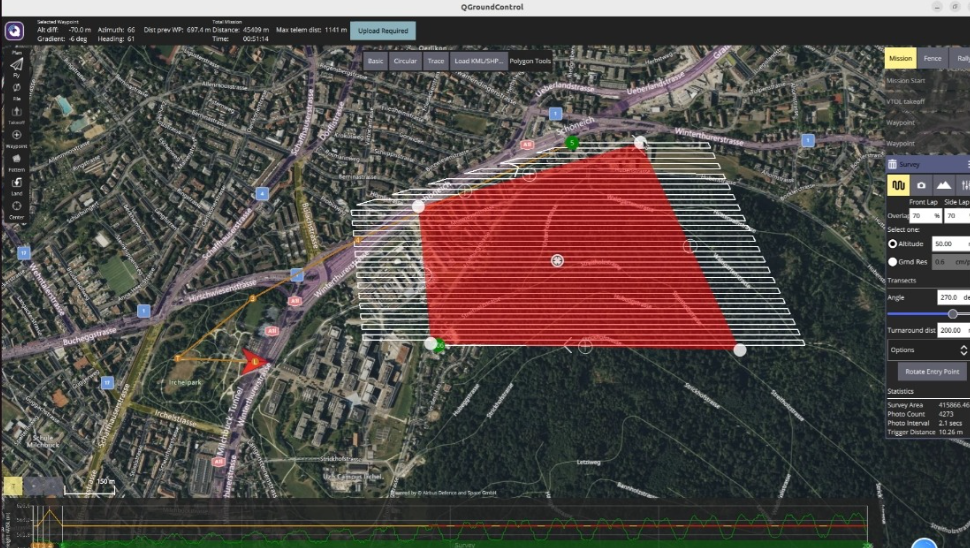Click the Center map tool

16,208
